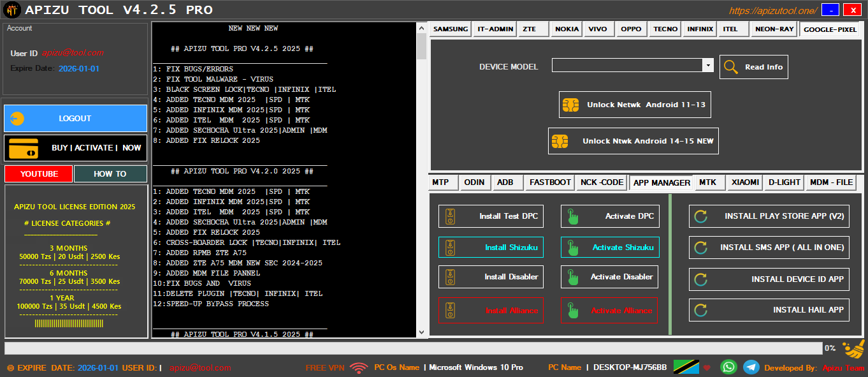The width and height of the screenshot is (868, 377).
Task: Click the BUY | ACTIVATE | NOW button
Action: [x=75, y=148]
